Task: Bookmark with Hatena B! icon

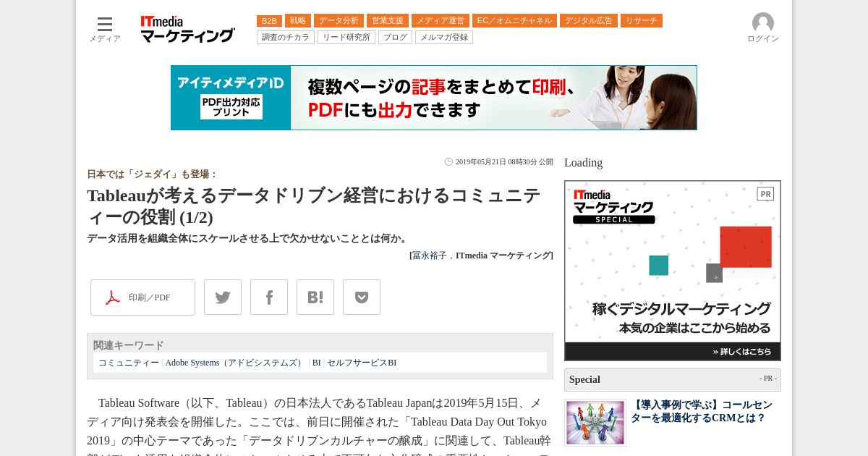Action: pos(315,297)
